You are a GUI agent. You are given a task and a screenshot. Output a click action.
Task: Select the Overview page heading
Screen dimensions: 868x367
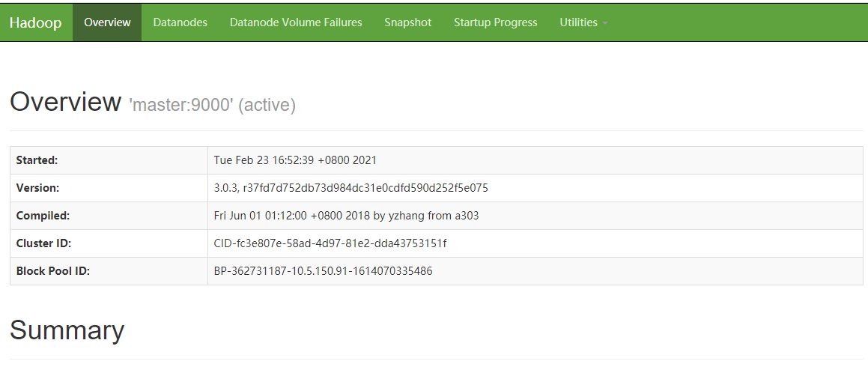click(65, 102)
